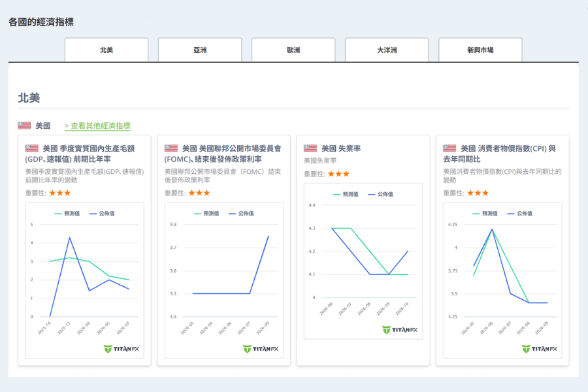The image size is (588, 392).
Task: Click the 各國的經濟指標 page heading
Action: [x=41, y=22]
